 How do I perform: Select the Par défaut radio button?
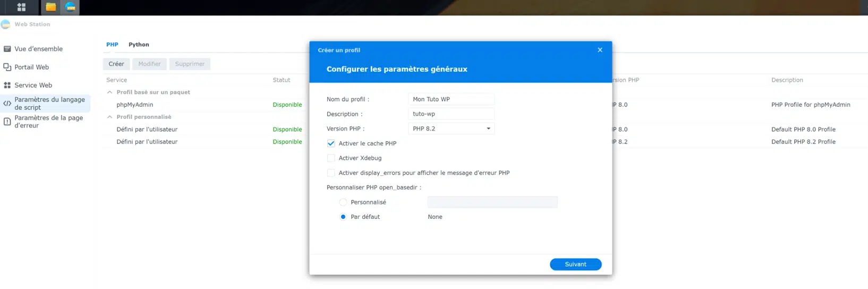(343, 217)
